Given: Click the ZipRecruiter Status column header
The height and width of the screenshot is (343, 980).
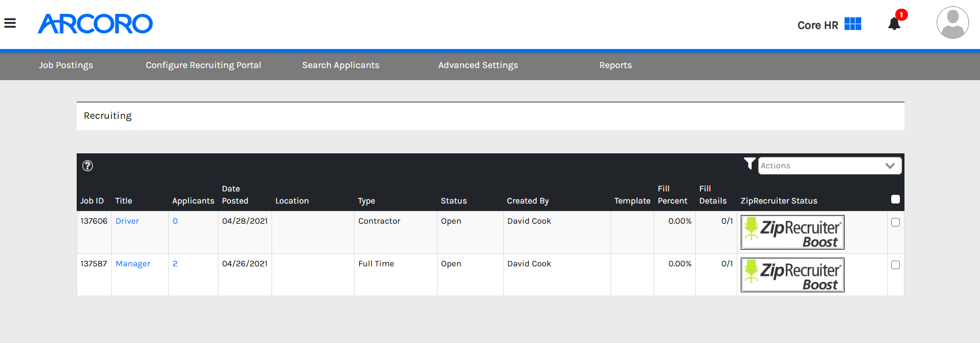Looking at the screenshot, I should point(779,201).
